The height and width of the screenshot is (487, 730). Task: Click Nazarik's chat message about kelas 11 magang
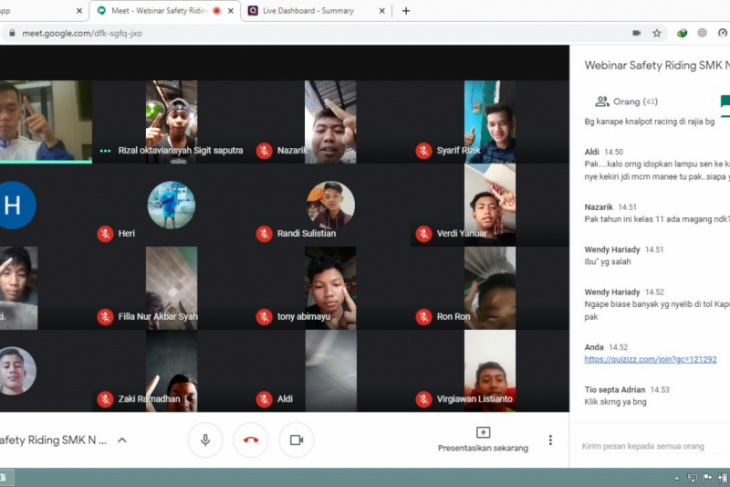click(x=657, y=219)
